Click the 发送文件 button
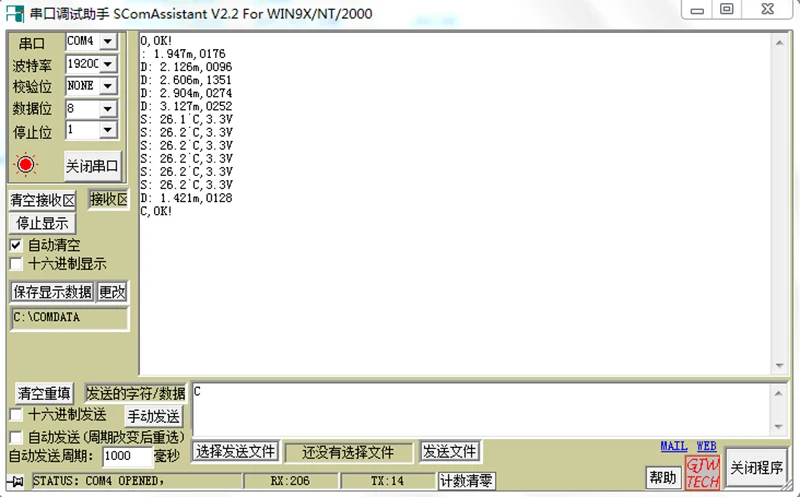 point(449,451)
